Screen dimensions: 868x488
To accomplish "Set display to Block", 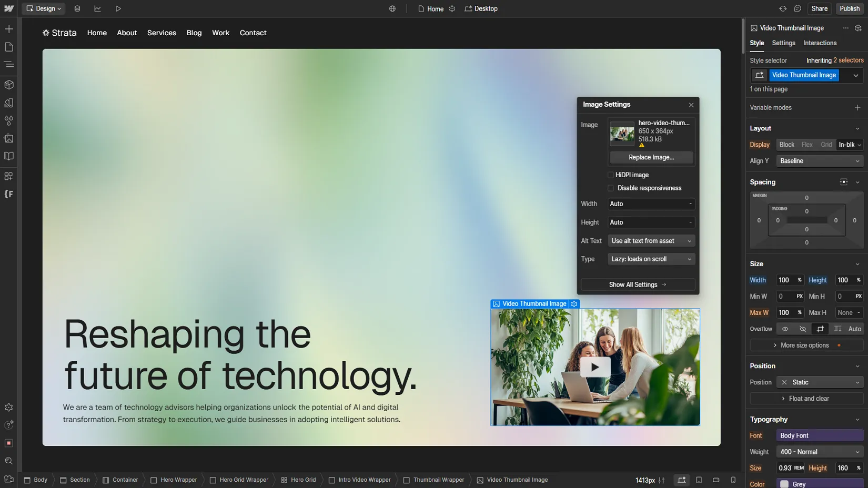I will [787, 145].
